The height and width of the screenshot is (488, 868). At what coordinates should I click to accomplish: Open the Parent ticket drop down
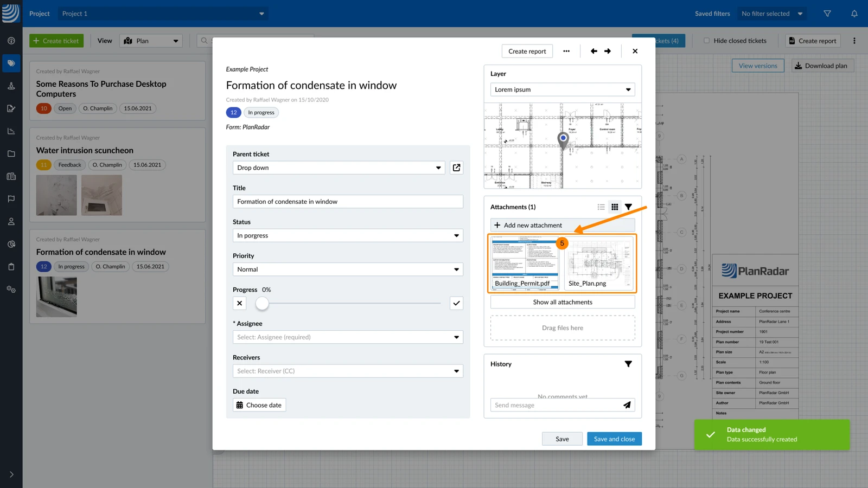[339, 168]
